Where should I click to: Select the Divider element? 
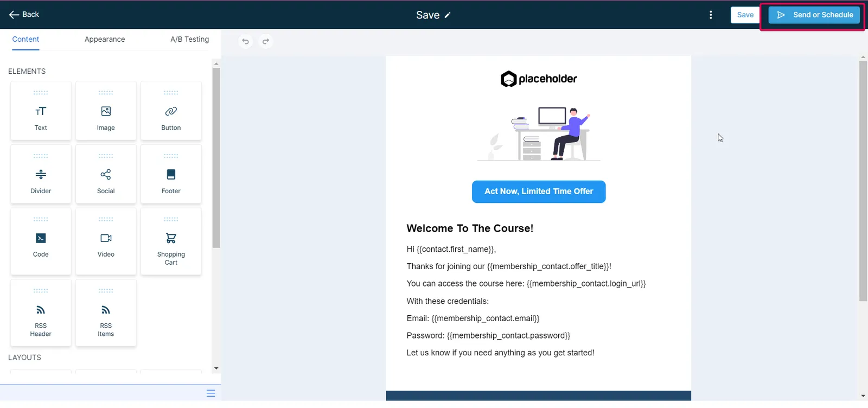41,174
